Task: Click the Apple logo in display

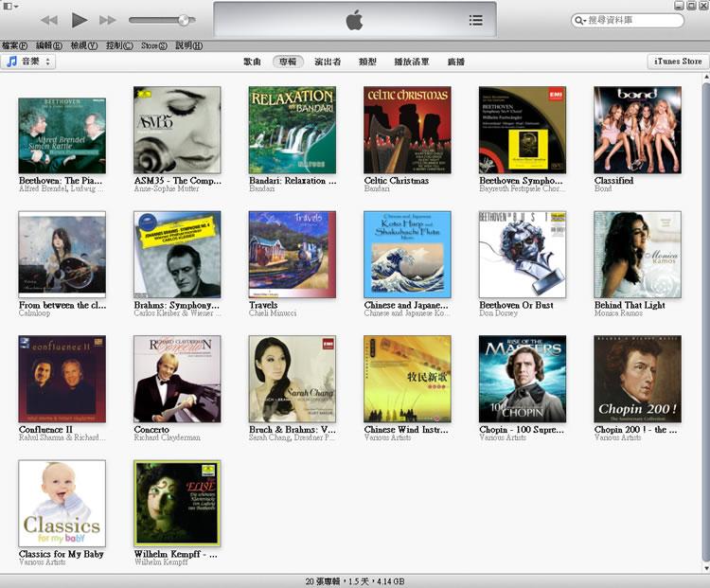Action: [x=354, y=21]
